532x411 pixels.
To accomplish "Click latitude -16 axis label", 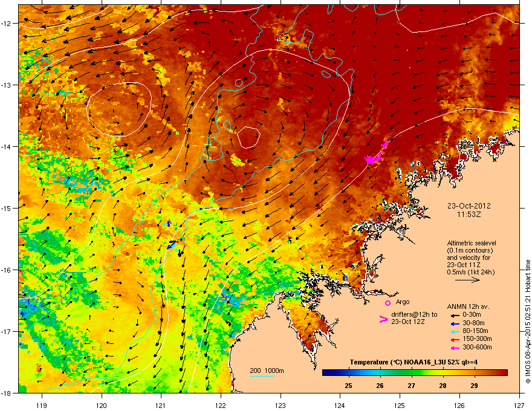I will [x=6, y=270].
